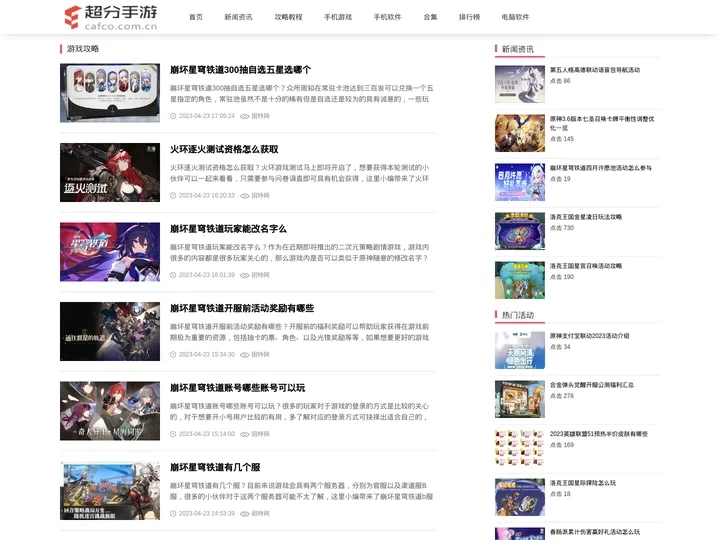The height and width of the screenshot is (540, 720).
Task: Click clock icon beside 2023-04-23 16:01:39
Action: coord(173,275)
